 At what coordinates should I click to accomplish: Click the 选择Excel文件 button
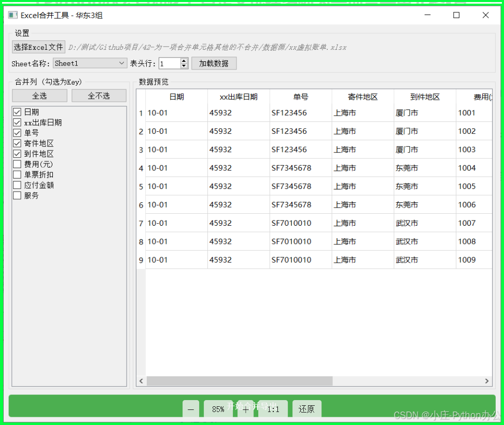click(x=38, y=47)
